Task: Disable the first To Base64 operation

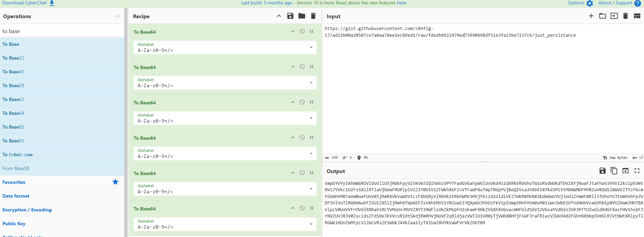Action: pos(302,31)
